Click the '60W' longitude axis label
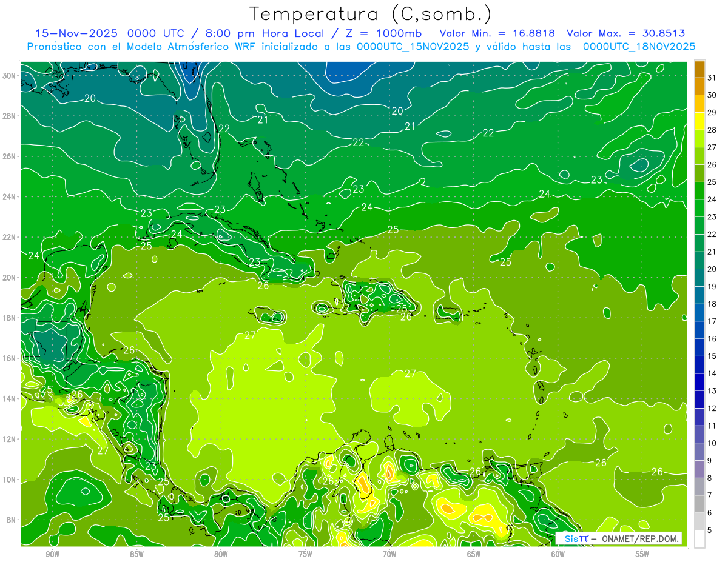Image resolution: width=728 pixels, height=562 pixels. click(x=558, y=555)
